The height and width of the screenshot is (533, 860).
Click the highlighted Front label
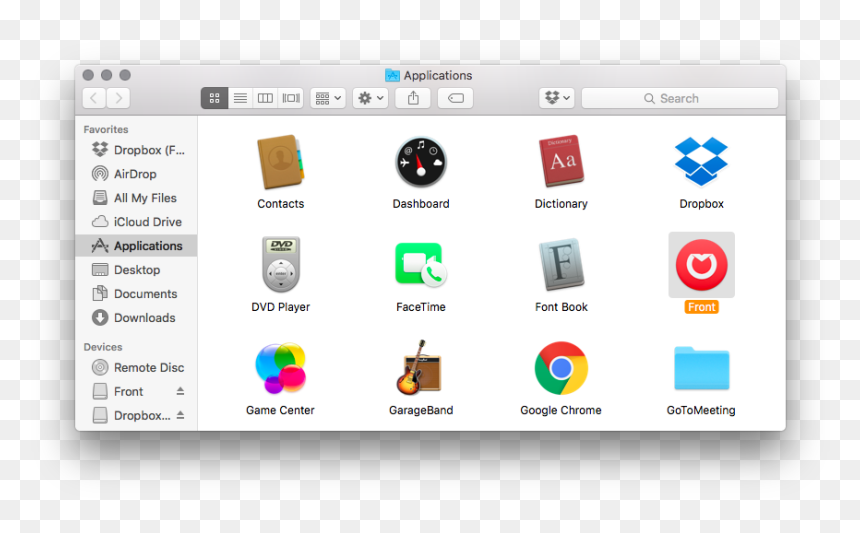(x=701, y=307)
